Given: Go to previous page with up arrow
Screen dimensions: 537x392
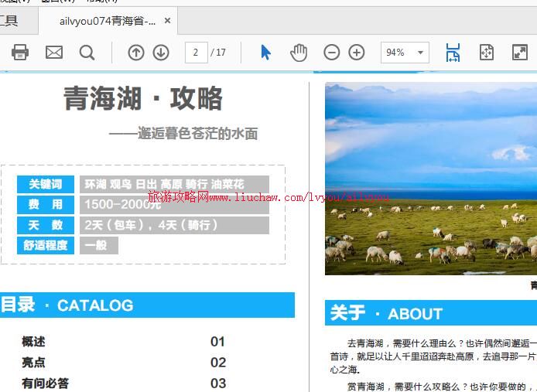Looking at the screenshot, I should tap(136, 53).
